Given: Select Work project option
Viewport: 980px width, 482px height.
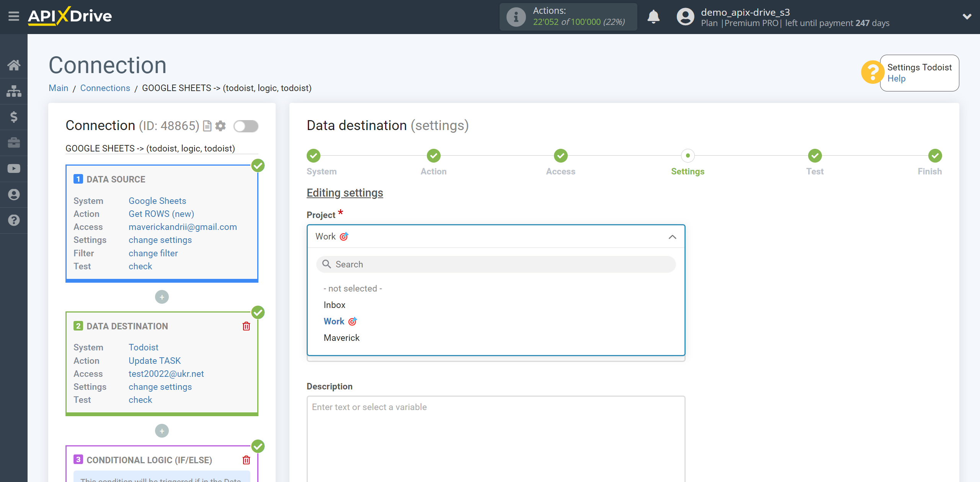Looking at the screenshot, I should pyautogui.click(x=340, y=321).
